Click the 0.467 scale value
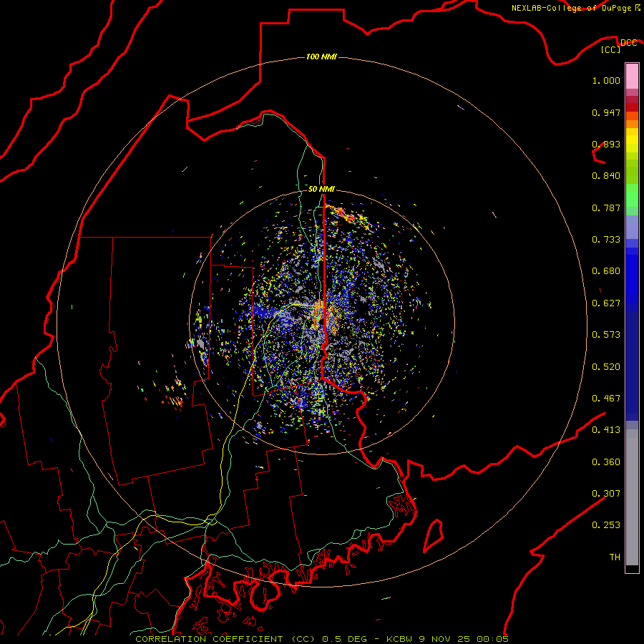Viewport: 644px width, 644px height. pyautogui.click(x=606, y=399)
